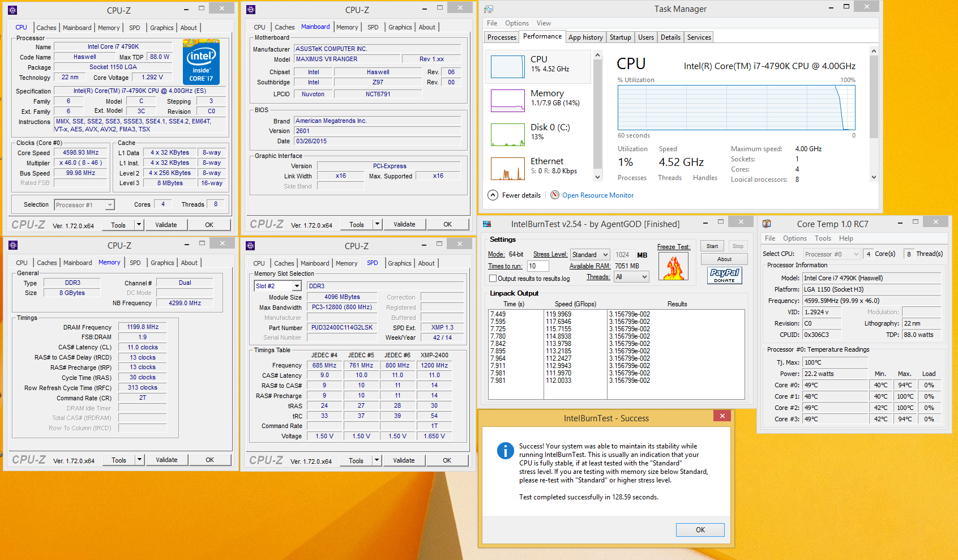Click Validate in CPU-Z SPD window
The image size is (958, 560).
pos(404,460)
